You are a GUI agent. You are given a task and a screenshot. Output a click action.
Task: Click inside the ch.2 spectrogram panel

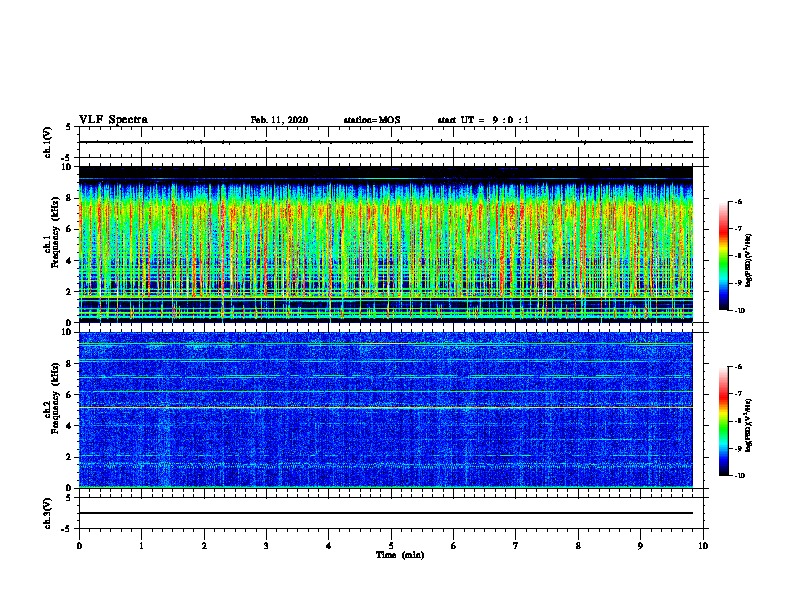[x=386, y=410]
